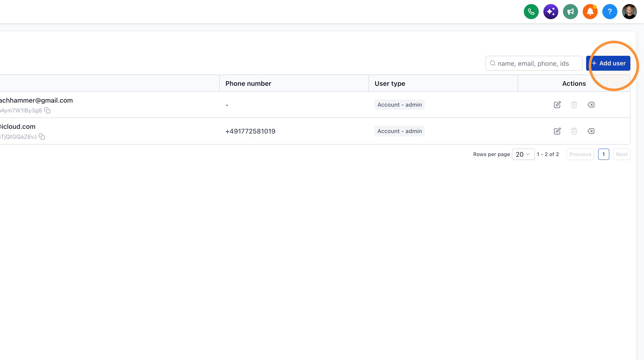644x360 pixels.
Task: Open the Rows per page dropdown showing 20
Action: (x=523, y=154)
